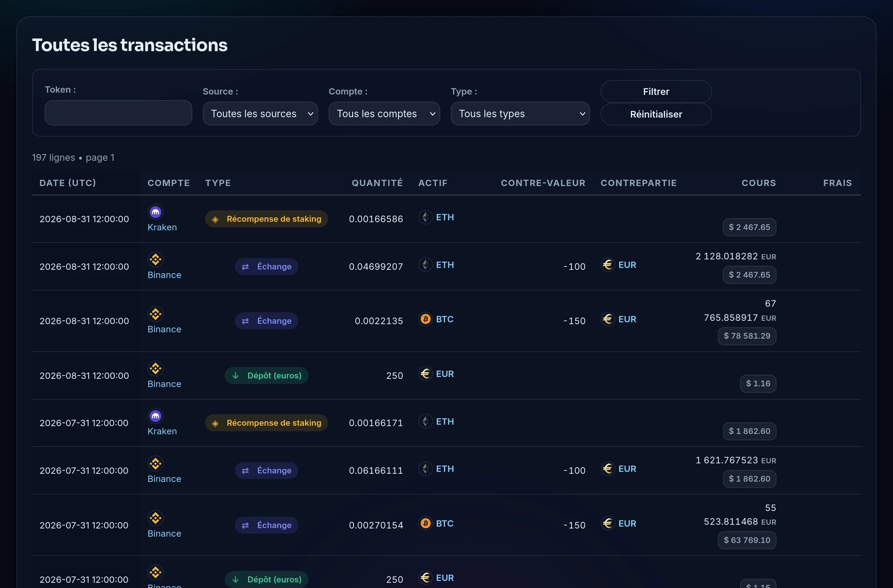Click the FRAIS column header

[838, 183]
